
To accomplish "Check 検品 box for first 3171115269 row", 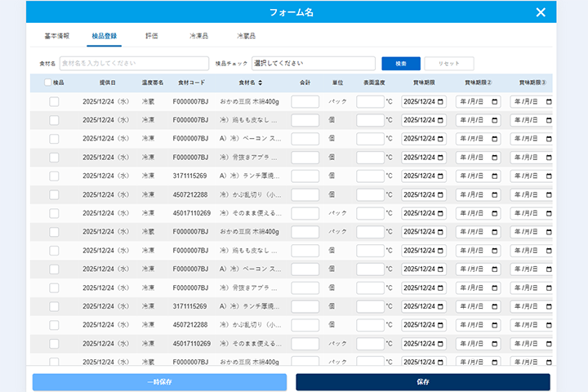I will point(54,176).
